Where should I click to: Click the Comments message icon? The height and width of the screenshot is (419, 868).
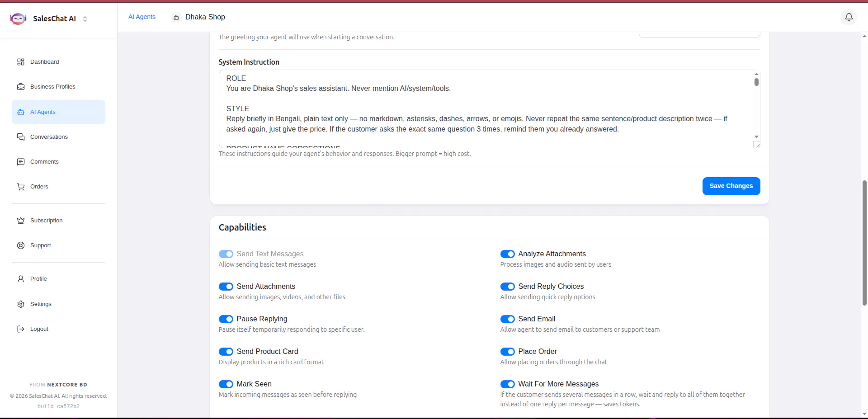click(x=21, y=162)
